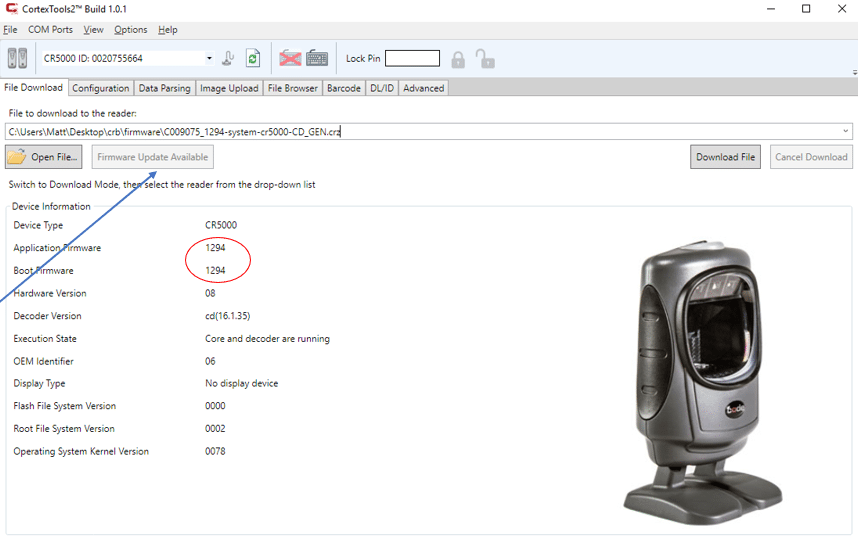Expand the CR5000 ID reader dropdown

click(x=209, y=58)
